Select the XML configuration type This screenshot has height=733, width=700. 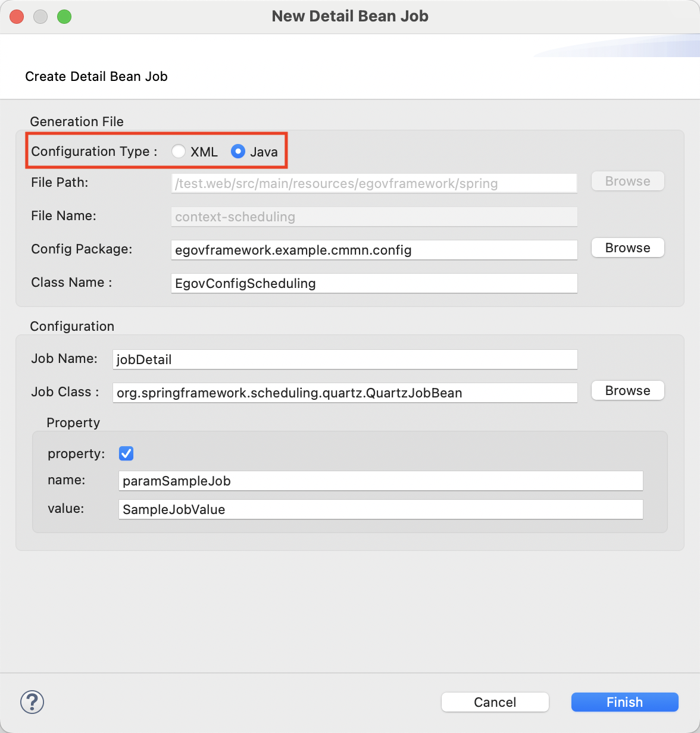click(x=179, y=152)
